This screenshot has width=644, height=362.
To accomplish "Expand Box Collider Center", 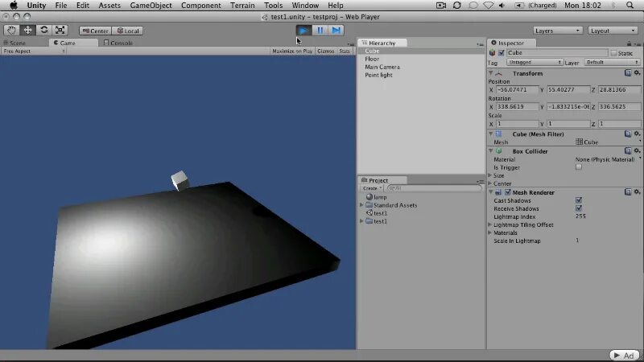I will click(490, 183).
